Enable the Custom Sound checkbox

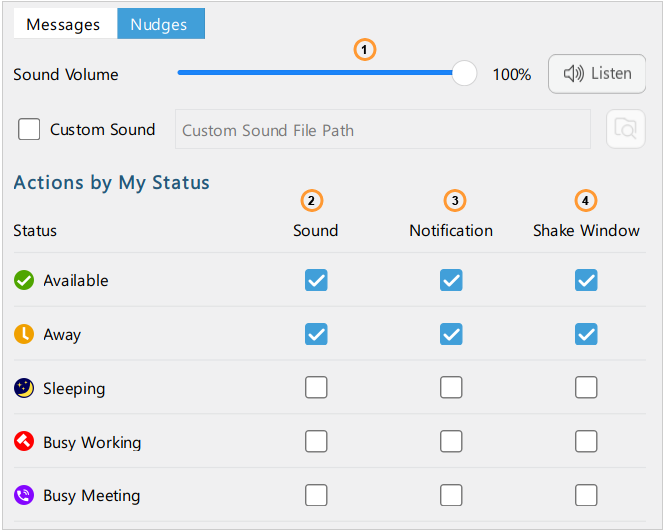coord(29,129)
